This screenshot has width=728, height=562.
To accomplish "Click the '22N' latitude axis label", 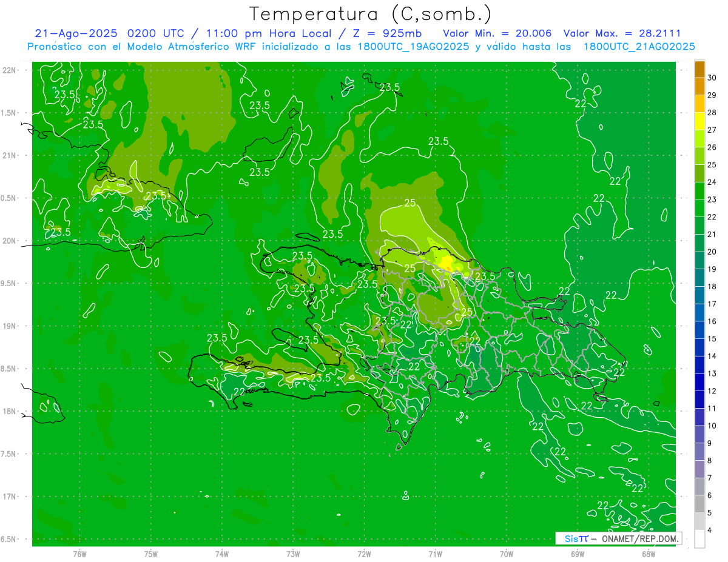I will [x=8, y=70].
